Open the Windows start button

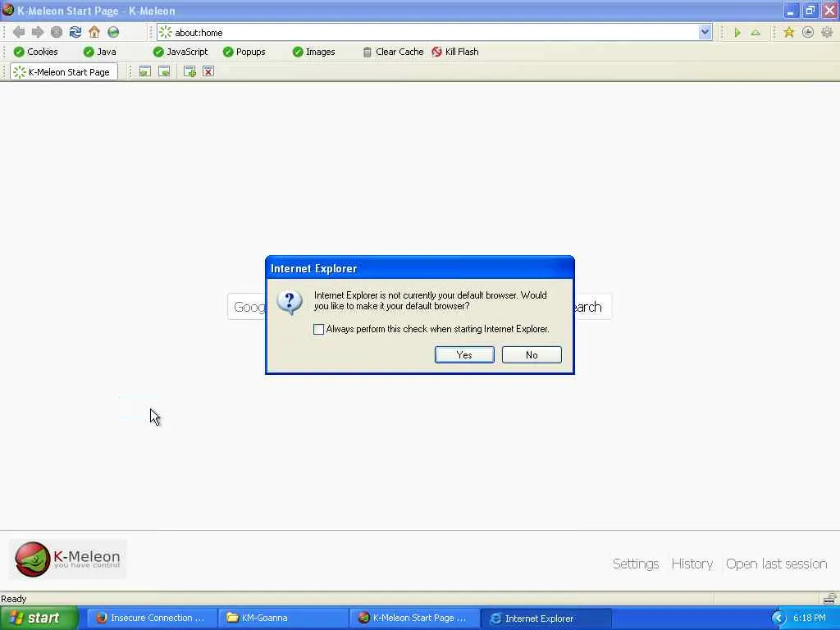(x=39, y=619)
